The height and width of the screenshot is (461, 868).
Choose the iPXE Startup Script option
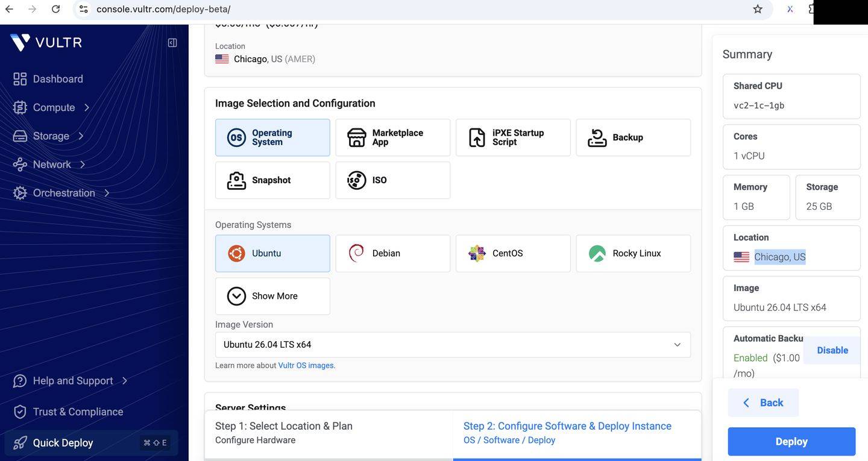[x=513, y=137]
